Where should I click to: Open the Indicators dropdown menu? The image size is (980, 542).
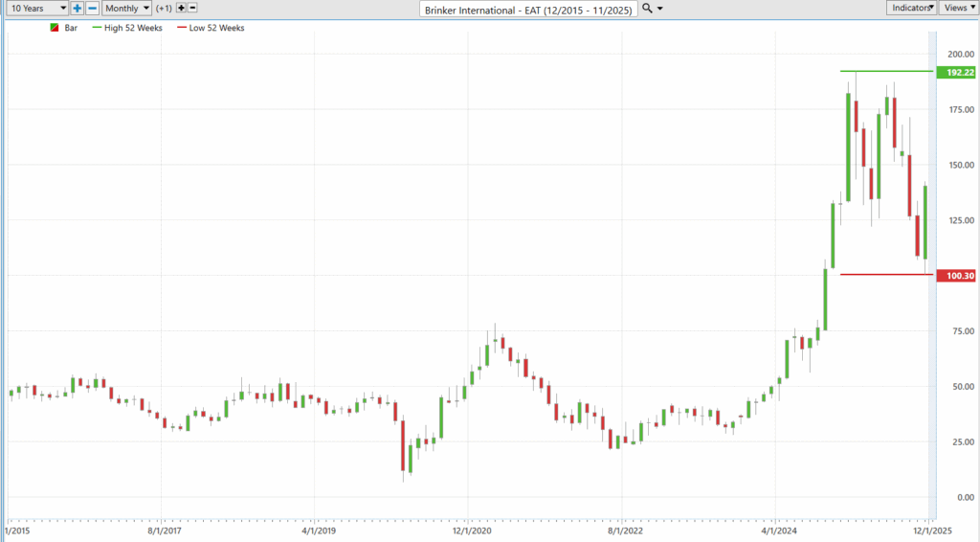pos(911,8)
